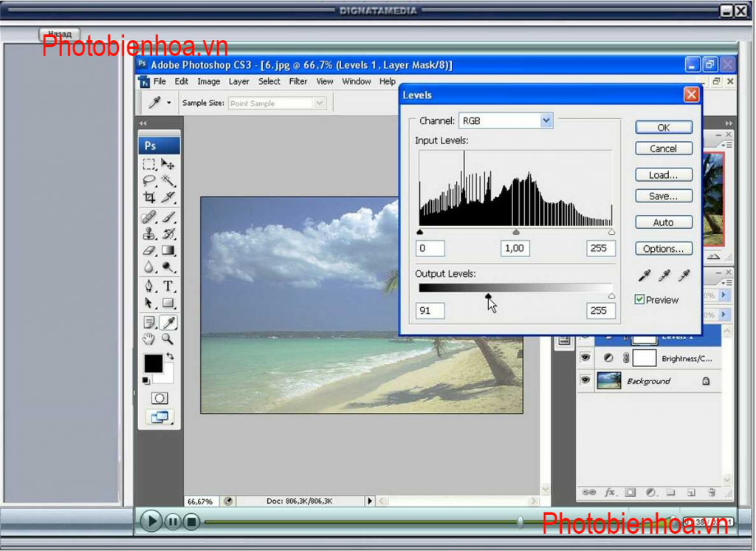Collapse the toolbox with double arrow
This screenshot has width=756, height=551.
click(x=143, y=123)
